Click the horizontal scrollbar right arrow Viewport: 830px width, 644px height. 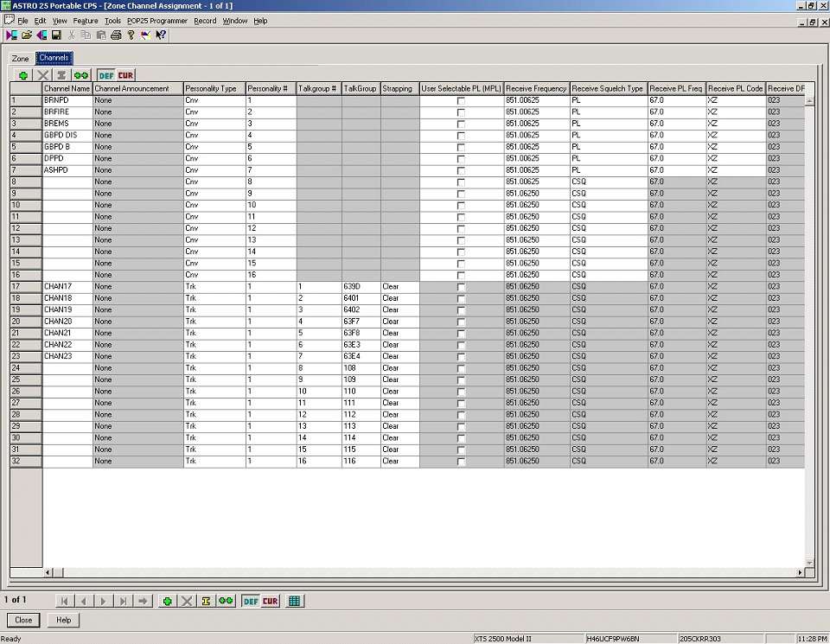point(800,572)
